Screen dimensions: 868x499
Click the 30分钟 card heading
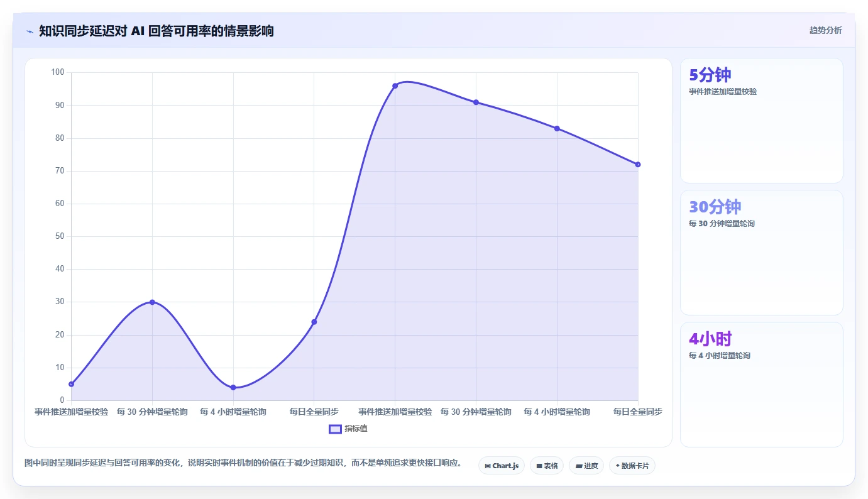(x=715, y=207)
